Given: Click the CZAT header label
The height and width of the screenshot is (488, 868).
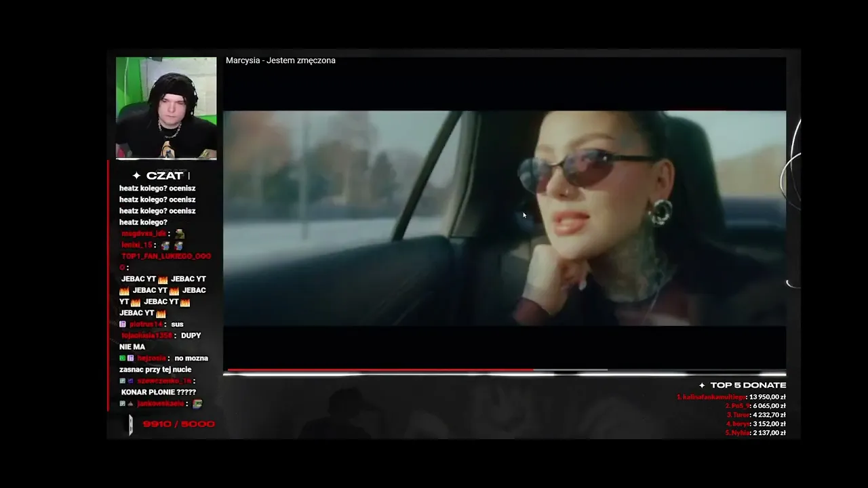Looking at the screenshot, I should coord(165,176).
